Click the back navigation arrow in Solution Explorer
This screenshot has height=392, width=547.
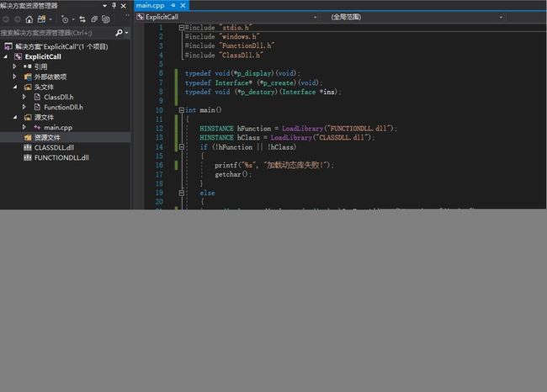tap(6, 19)
